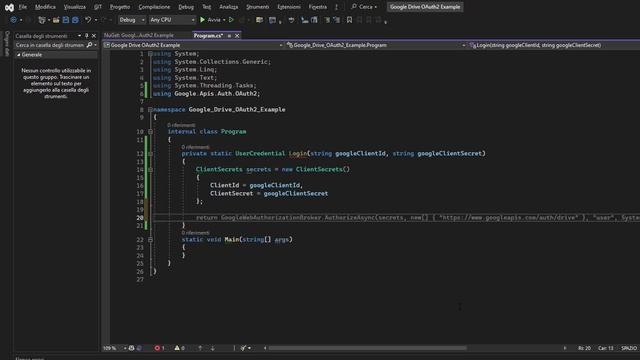Click the health indicator icon next to zoom
Screen dimensions: 640x360
click(131, 348)
